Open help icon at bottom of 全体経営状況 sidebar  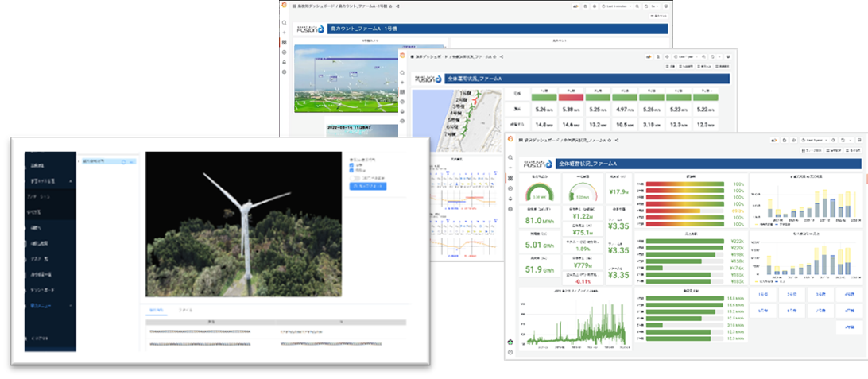tap(510, 353)
